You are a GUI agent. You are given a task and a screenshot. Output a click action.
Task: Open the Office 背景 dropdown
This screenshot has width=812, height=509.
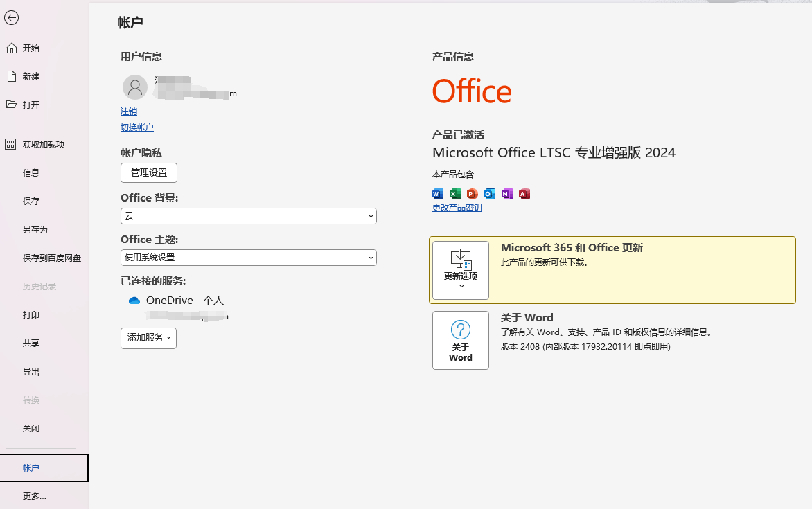click(x=249, y=216)
